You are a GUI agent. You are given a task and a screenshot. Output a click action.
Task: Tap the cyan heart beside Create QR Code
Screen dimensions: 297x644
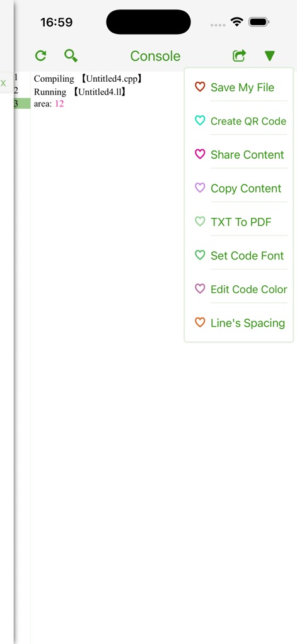[199, 120]
